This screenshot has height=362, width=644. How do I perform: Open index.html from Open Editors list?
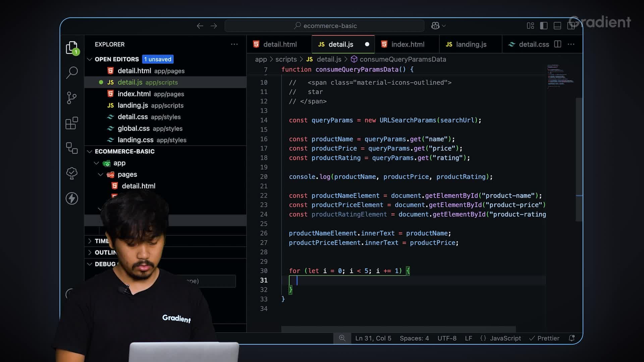(x=165, y=94)
